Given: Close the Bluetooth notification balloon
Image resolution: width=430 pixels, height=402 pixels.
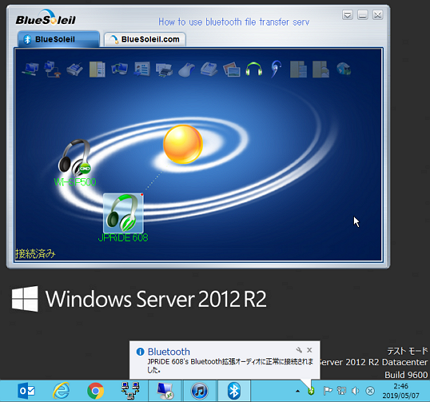Looking at the screenshot, I should click(x=309, y=350).
